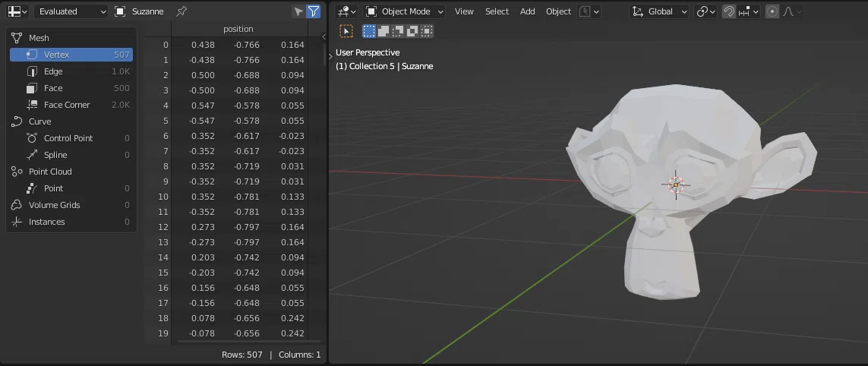Set selection mode to new selection
Image resolution: width=868 pixels, height=366 pixels.
[x=369, y=32]
